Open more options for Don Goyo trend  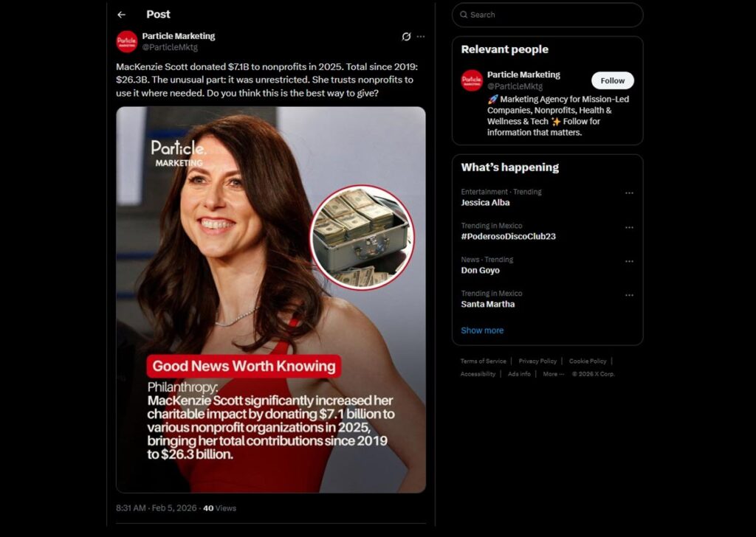[629, 261]
